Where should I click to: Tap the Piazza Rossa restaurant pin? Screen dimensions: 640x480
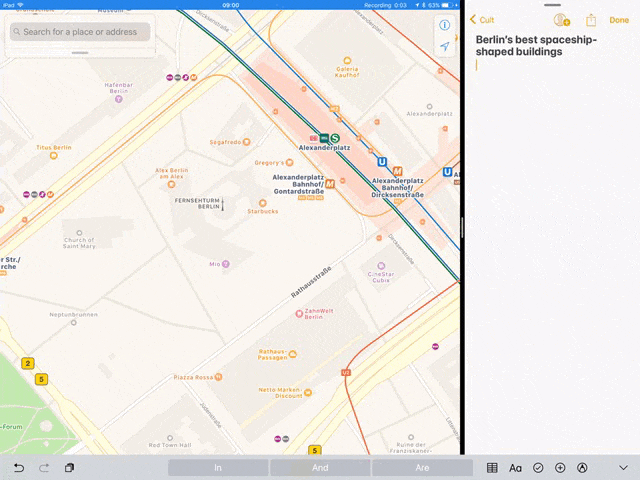(218, 377)
